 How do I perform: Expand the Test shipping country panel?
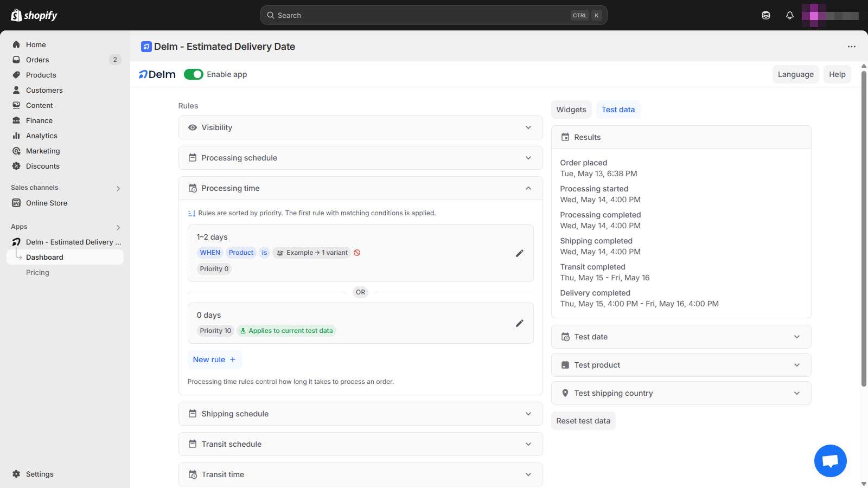pyautogui.click(x=681, y=393)
